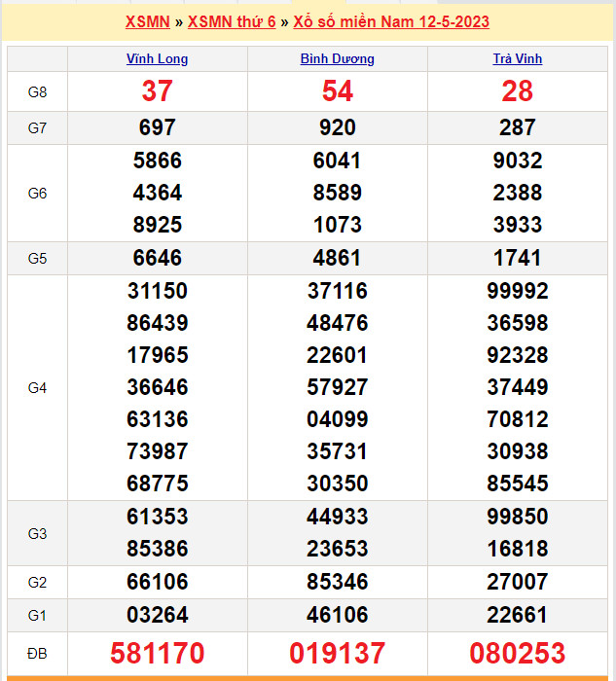Click G4 number 22601
The height and width of the screenshot is (681, 616).
337,355
